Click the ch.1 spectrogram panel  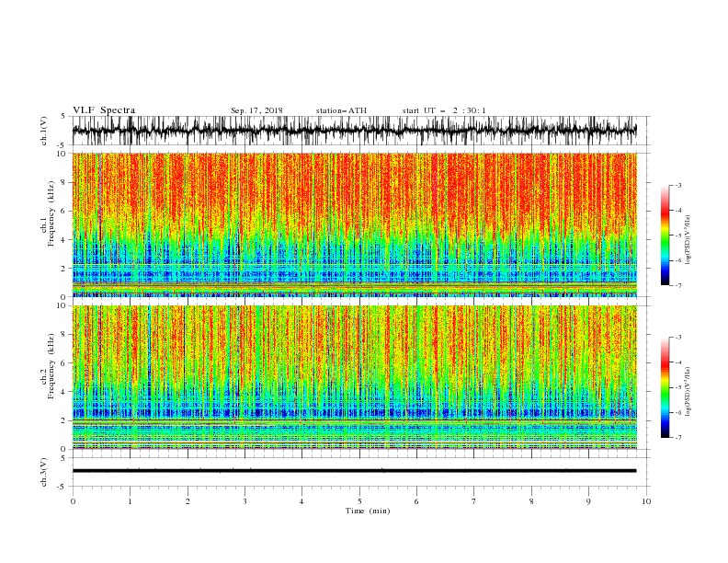click(354, 224)
